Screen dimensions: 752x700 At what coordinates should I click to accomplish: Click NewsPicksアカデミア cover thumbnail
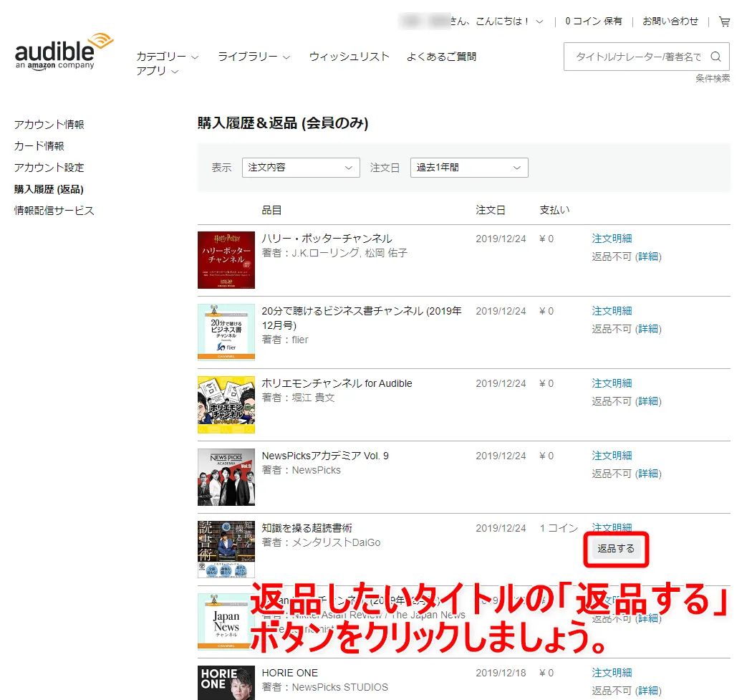(x=226, y=477)
